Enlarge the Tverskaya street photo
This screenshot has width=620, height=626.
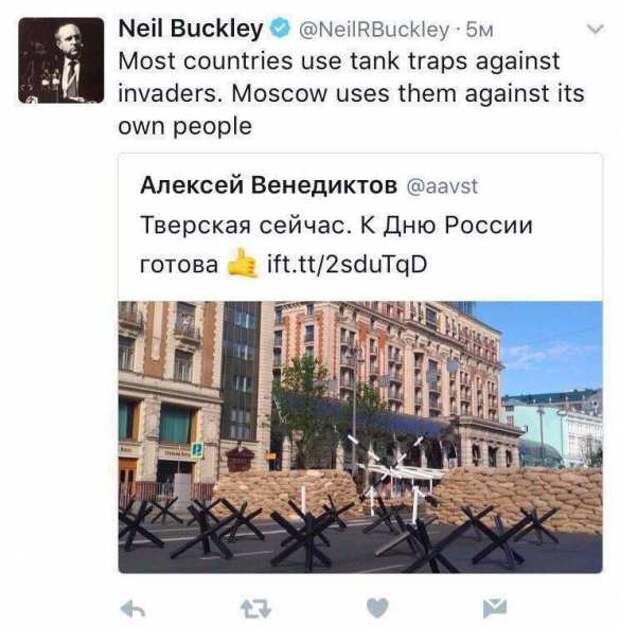361,437
